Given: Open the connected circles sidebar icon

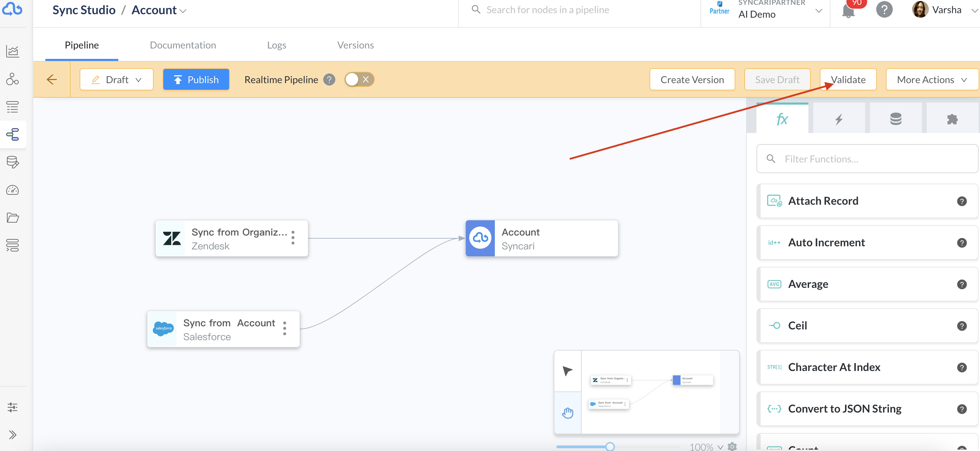Looking at the screenshot, I should tap(12, 79).
